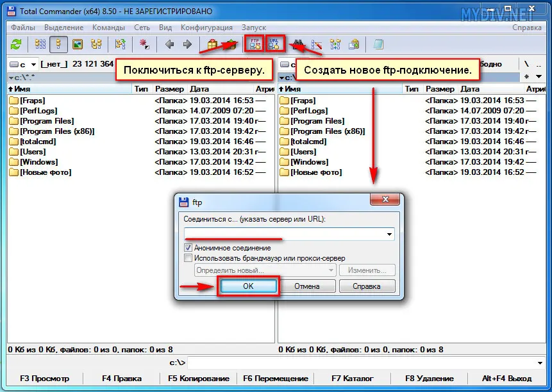The height and width of the screenshot is (392, 552).
Task: Switch to brief file list view icon
Action: pos(40,44)
